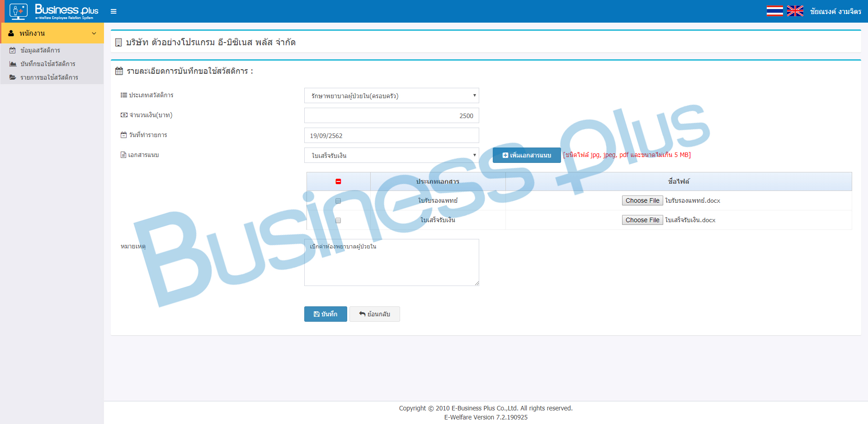The image size is (868, 424).
Task: Click ชื่อไฟล์ column header
Action: [x=679, y=181]
